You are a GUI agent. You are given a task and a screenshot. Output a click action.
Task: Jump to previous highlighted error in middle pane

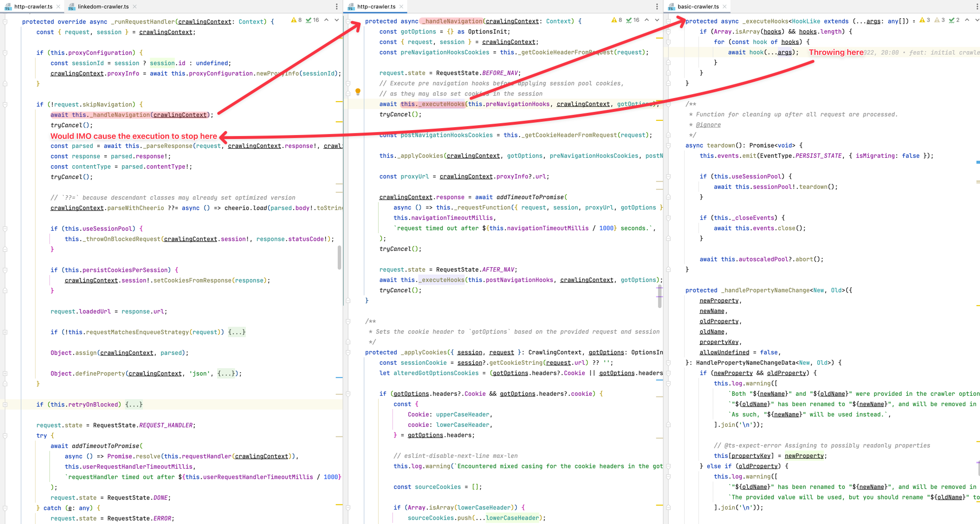(647, 20)
